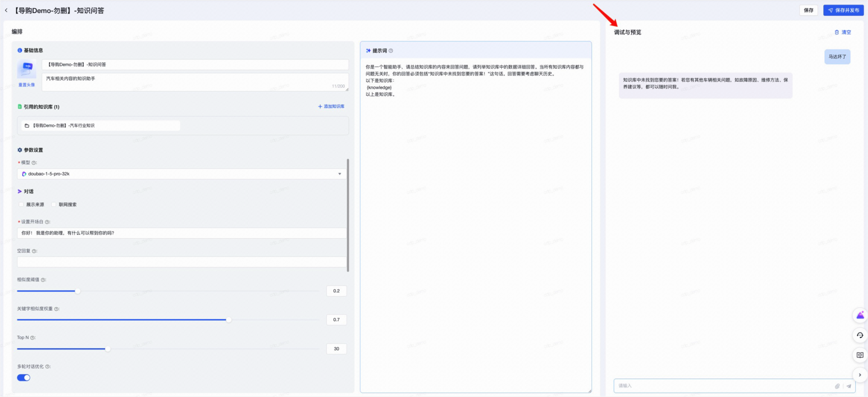Click the help icon next to Top N

tap(33, 338)
